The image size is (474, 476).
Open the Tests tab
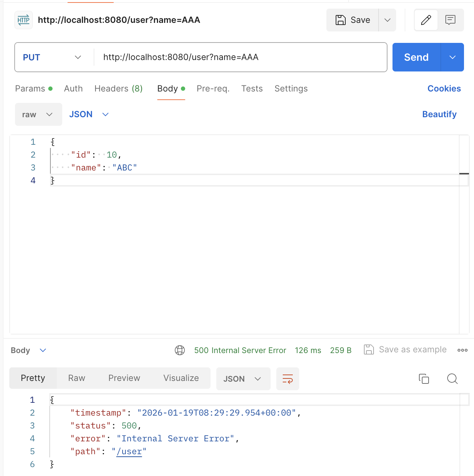point(252,89)
